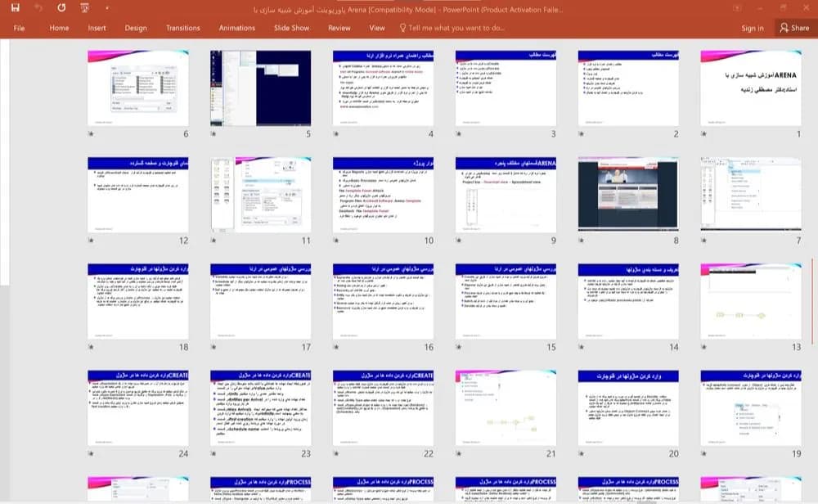Click the transition star under slide 7
The image size is (818, 504).
703,241
